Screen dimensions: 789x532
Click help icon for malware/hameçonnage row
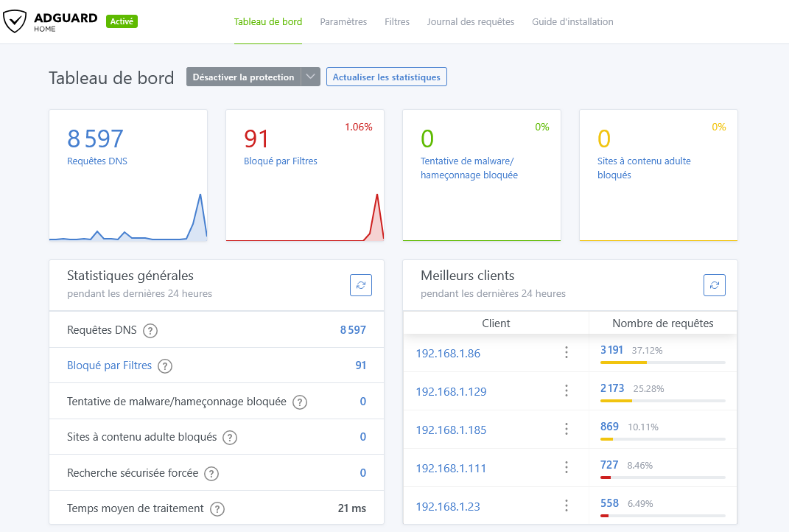(300, 402)
